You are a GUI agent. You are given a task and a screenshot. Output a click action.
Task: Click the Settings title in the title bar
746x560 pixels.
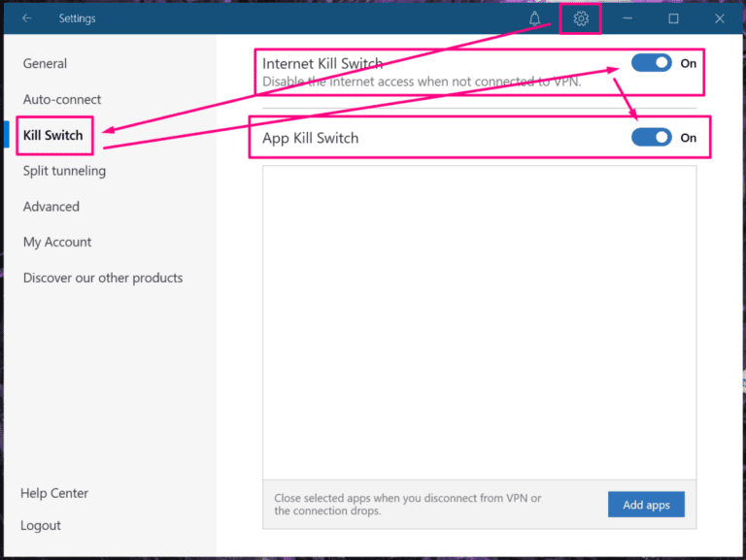pyautogui.click(x=77, y=18)
